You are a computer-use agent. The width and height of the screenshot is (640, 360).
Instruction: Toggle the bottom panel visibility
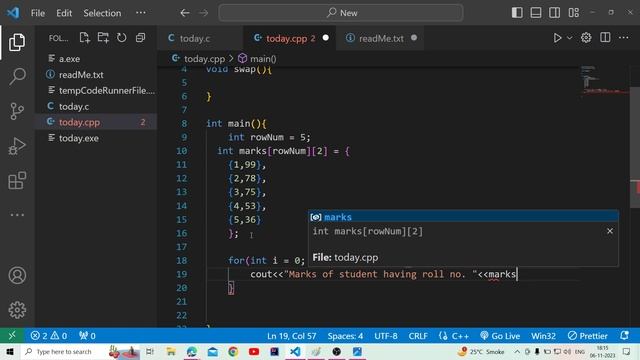(536, 13)
